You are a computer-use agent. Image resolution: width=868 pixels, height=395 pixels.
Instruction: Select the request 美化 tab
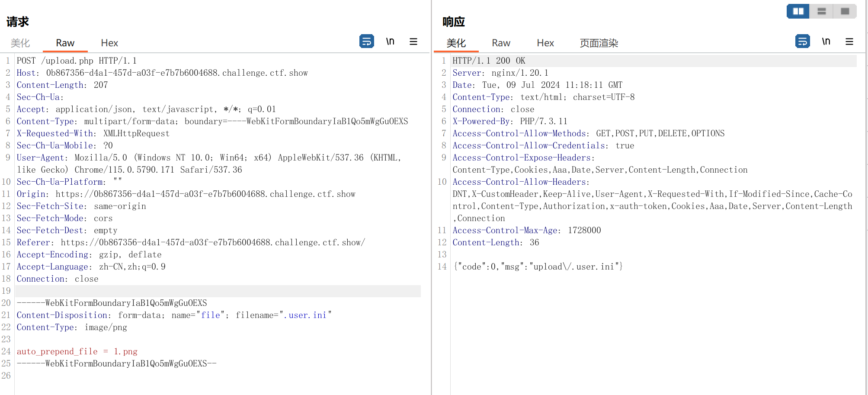click(20, 43)
